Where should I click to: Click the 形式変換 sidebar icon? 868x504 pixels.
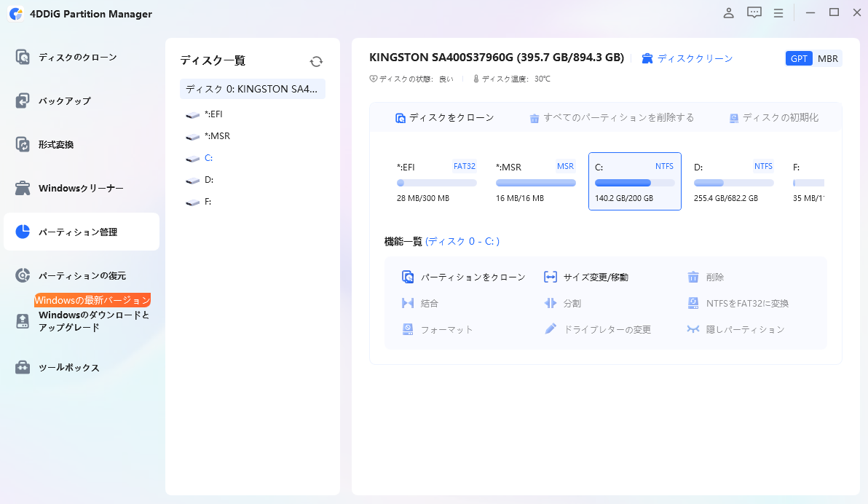23,144
